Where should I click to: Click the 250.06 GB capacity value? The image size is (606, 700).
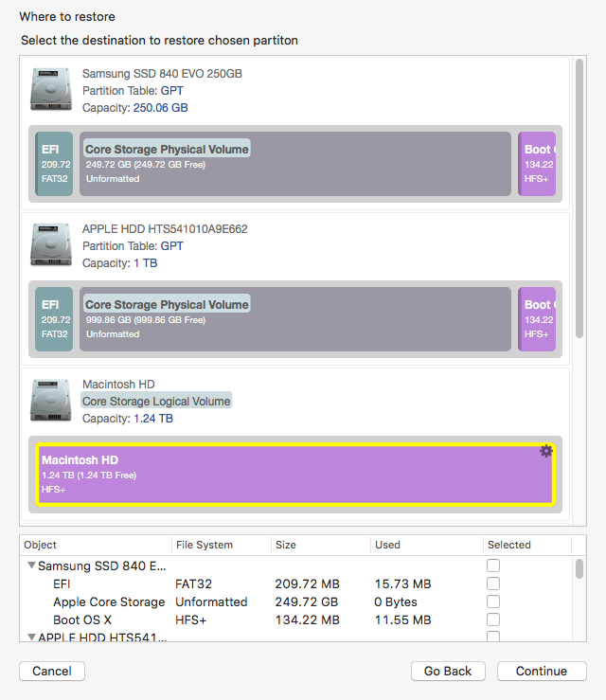[x=161, y=108]
